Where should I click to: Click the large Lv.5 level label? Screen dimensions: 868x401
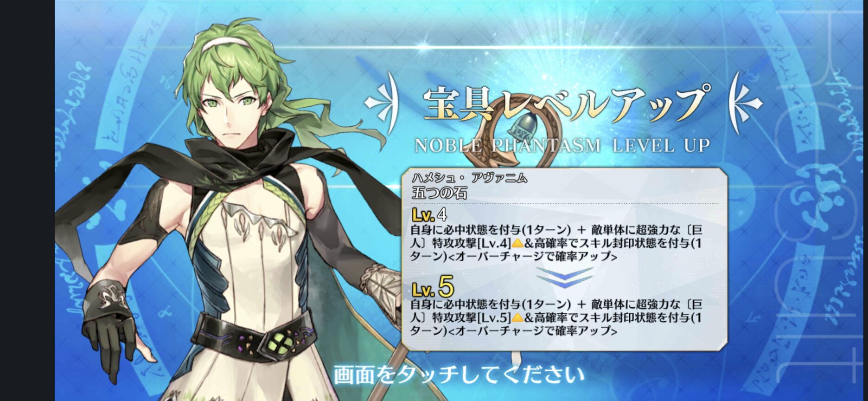432,287
